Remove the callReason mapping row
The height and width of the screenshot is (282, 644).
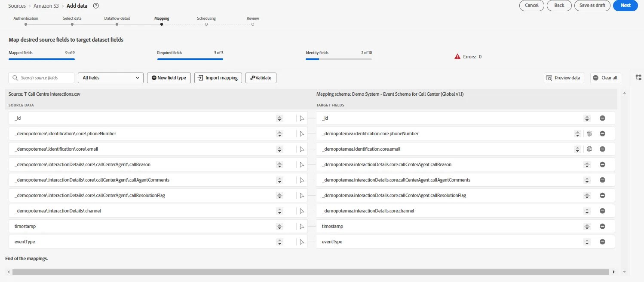coord(602,164)
